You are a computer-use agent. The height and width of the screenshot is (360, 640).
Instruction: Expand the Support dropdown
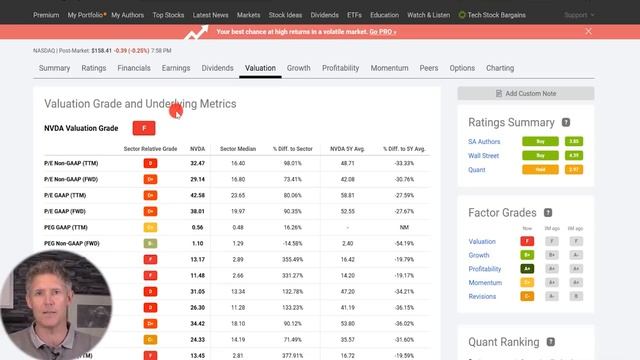tap(579, 15)
